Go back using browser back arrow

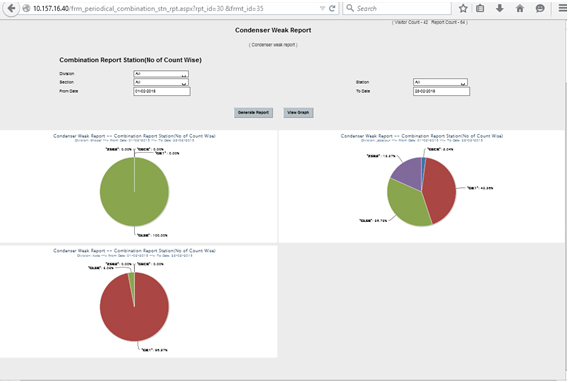tap(11, 8)
